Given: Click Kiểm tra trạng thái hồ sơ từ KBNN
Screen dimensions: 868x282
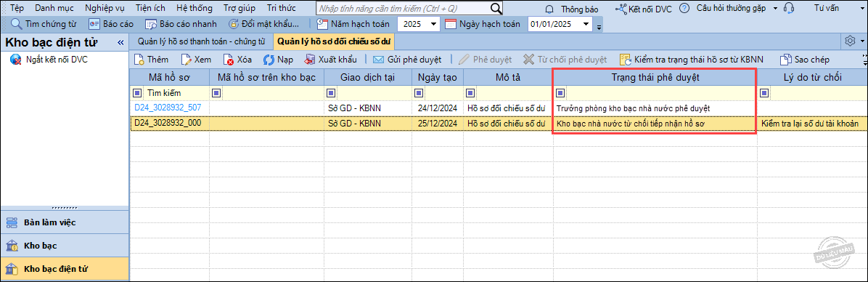Looking at the screenshot, I should pos(691,60).
